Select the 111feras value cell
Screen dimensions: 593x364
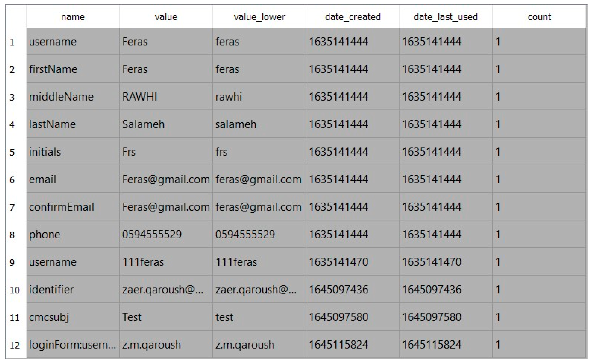pyautogui.click(x=143, y=262)
